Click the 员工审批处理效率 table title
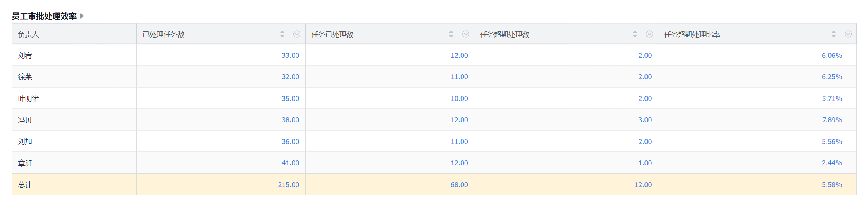868x219 pixels. click(44, 16)
